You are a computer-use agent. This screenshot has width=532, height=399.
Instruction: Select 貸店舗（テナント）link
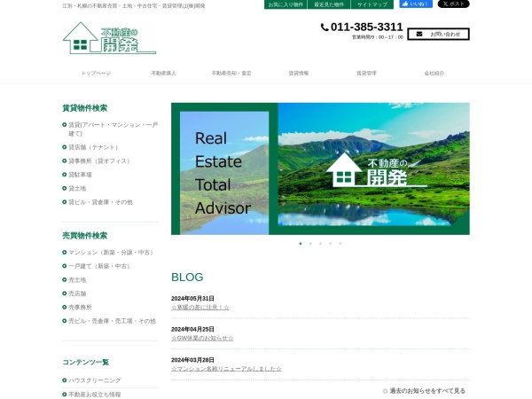(94, 147)
